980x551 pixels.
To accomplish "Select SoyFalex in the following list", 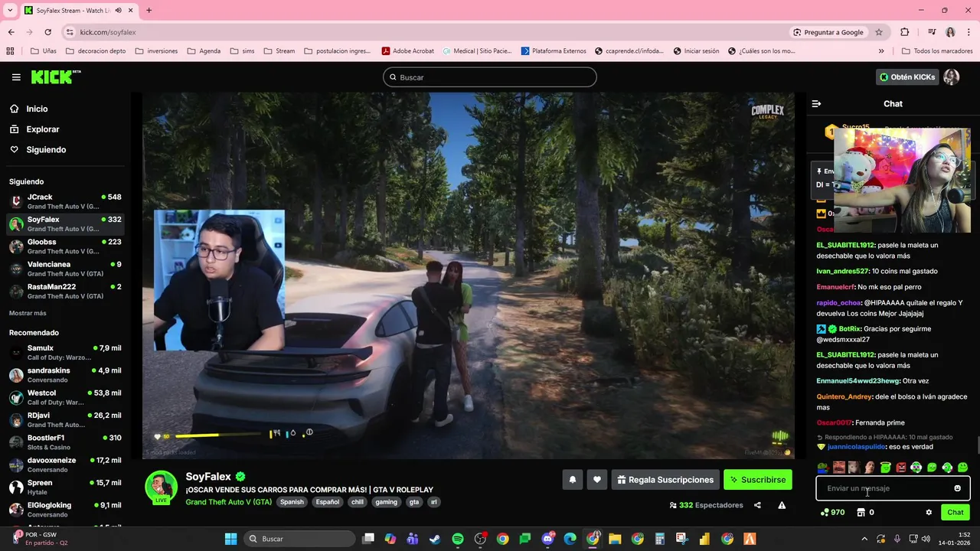I will point(64,223).
